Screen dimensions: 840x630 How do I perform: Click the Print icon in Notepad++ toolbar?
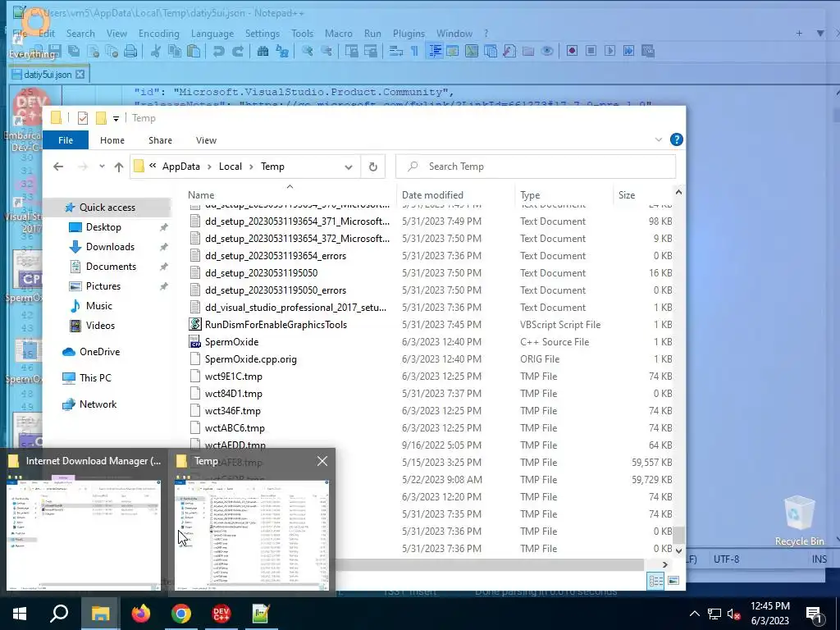click(130, 52)
